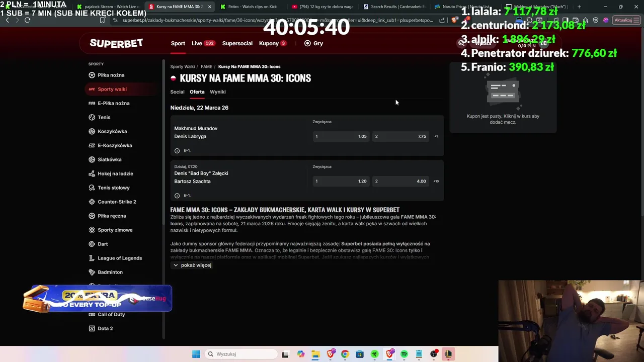Go back using the browser back arrow

pyautogui.click(x=7, y=20)
